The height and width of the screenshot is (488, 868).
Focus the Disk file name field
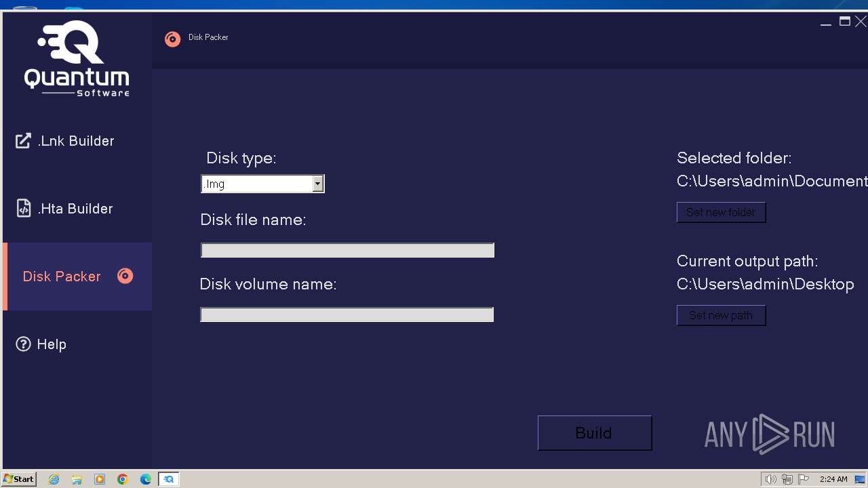click(347, 250)
